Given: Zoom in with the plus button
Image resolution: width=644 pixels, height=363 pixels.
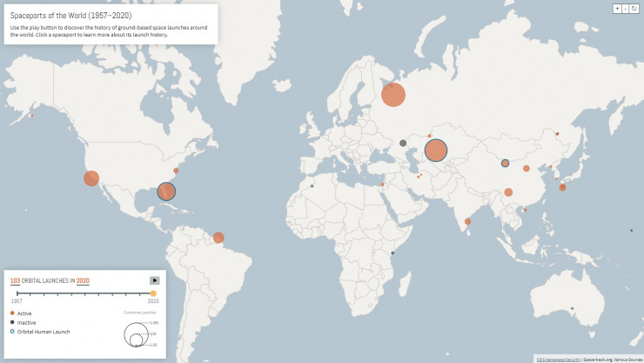Looking at the screenshot, I should (617, 8).
